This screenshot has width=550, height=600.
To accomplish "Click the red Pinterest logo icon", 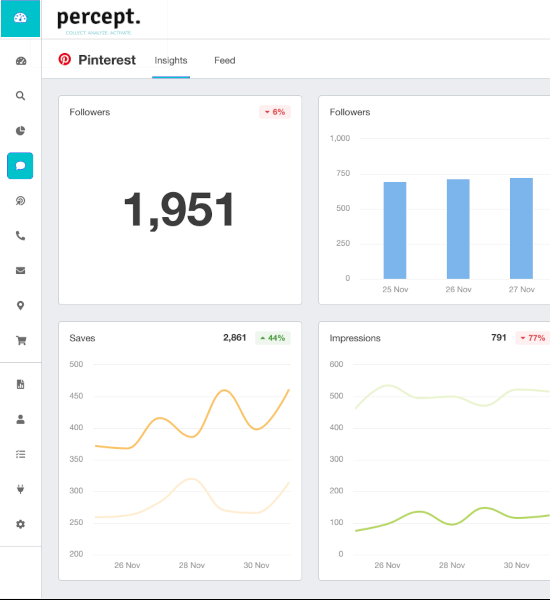I will coord(65,59).
